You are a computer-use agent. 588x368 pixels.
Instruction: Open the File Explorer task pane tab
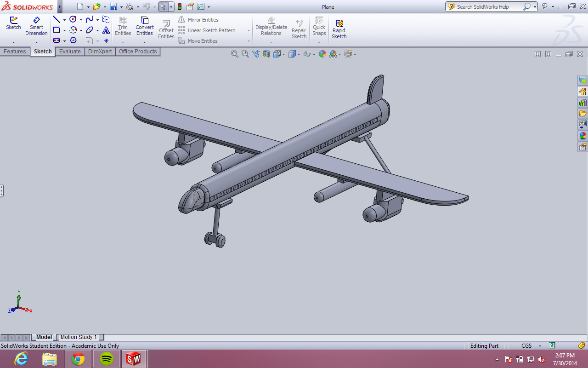coord(582,114)
